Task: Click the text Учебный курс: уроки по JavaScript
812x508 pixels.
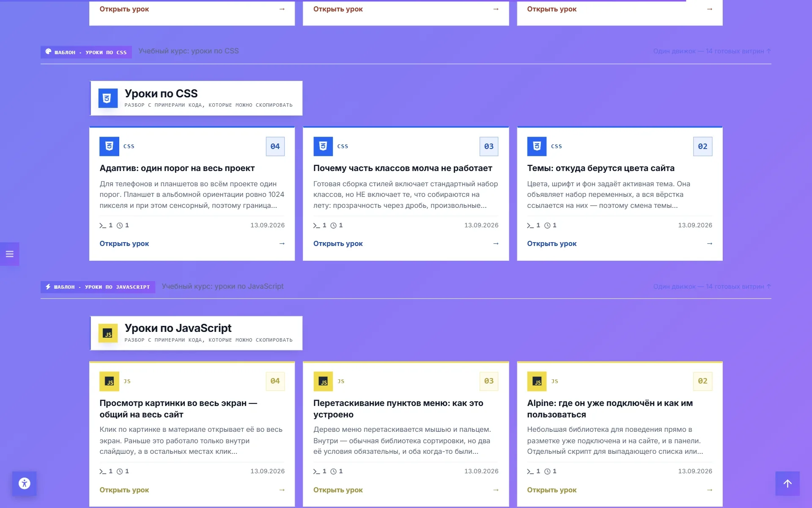Action: [x=222, y=287]
